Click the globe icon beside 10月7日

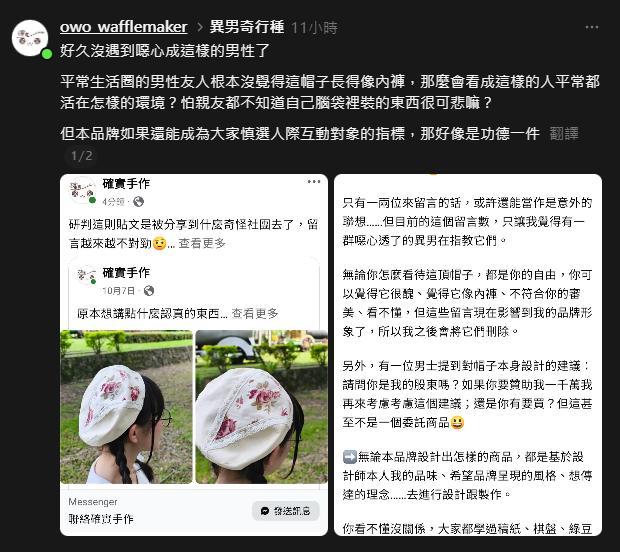point(149,291)
